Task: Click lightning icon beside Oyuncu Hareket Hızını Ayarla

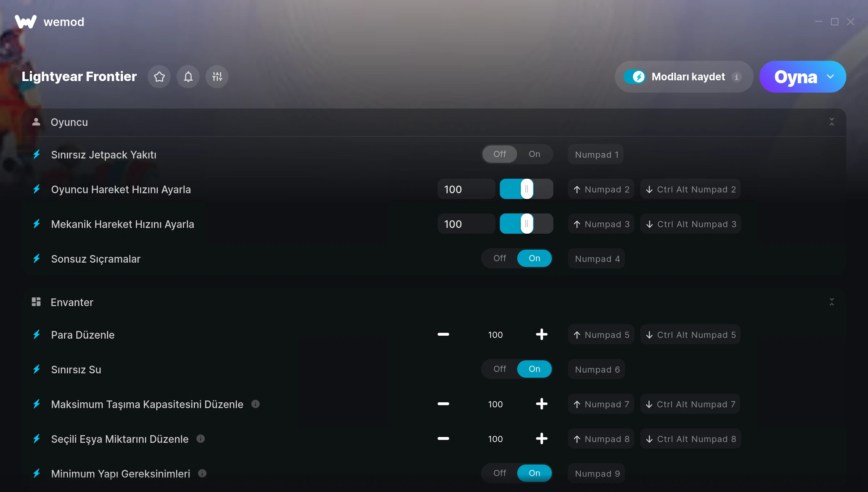Action: point(37,189)
